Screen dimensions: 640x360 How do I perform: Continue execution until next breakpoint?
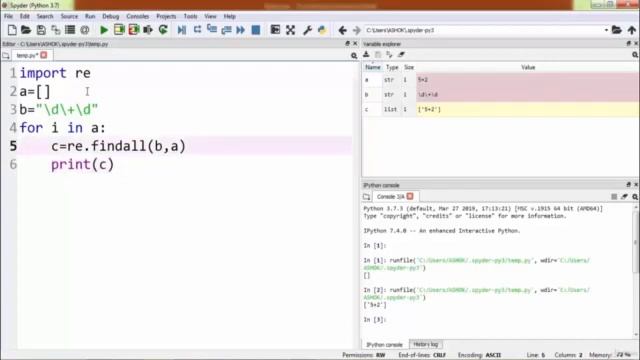241,30
